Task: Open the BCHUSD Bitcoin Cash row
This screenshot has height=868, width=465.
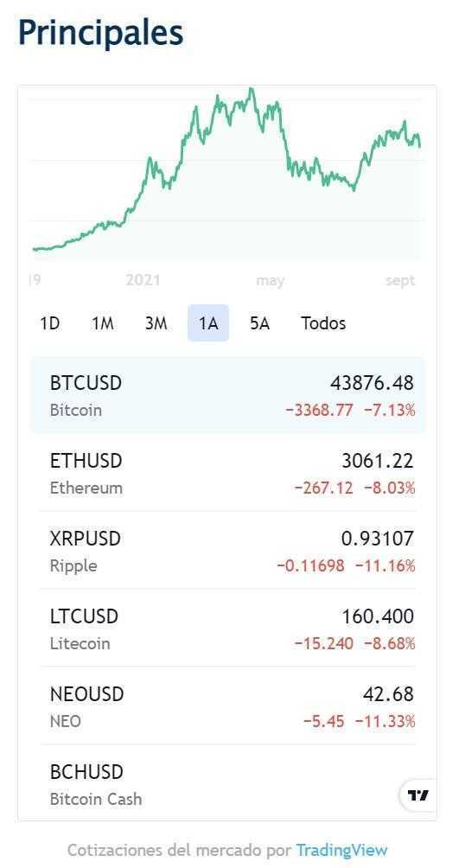Action: (227, 782)
